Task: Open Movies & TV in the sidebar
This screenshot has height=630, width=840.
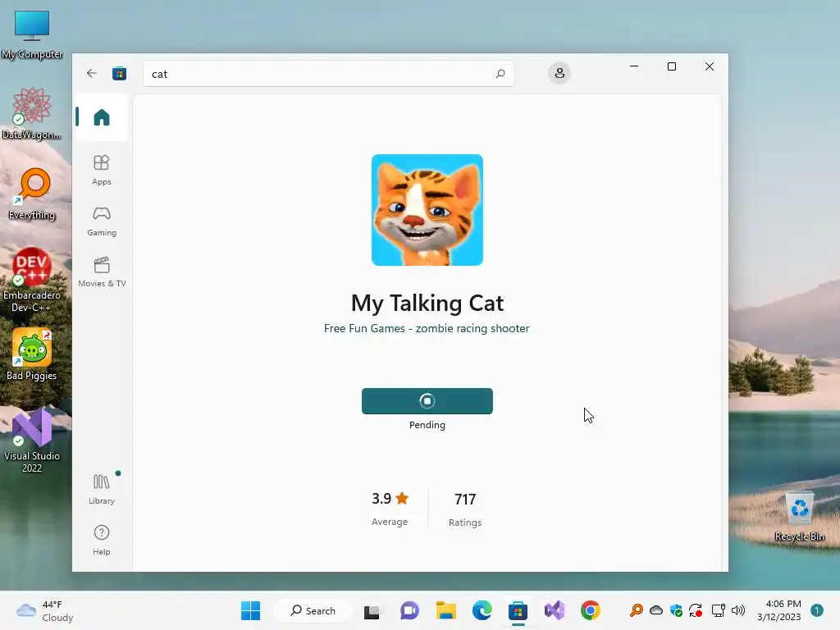Action: tap(101, 272)
